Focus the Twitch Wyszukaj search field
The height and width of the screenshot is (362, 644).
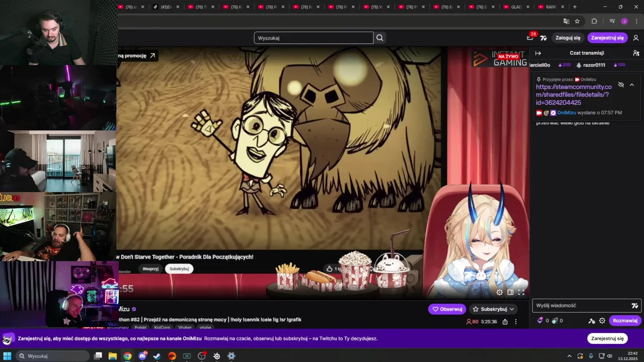[x=313, y=38]
